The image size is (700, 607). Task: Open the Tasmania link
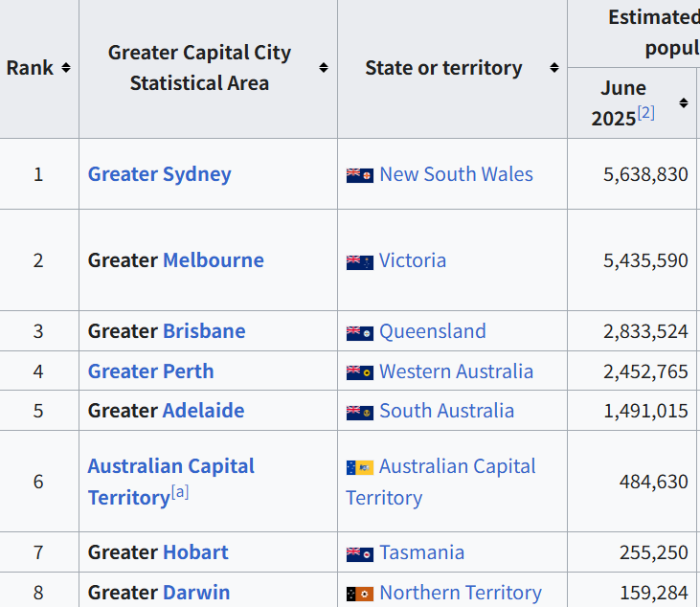click(422, 552)
